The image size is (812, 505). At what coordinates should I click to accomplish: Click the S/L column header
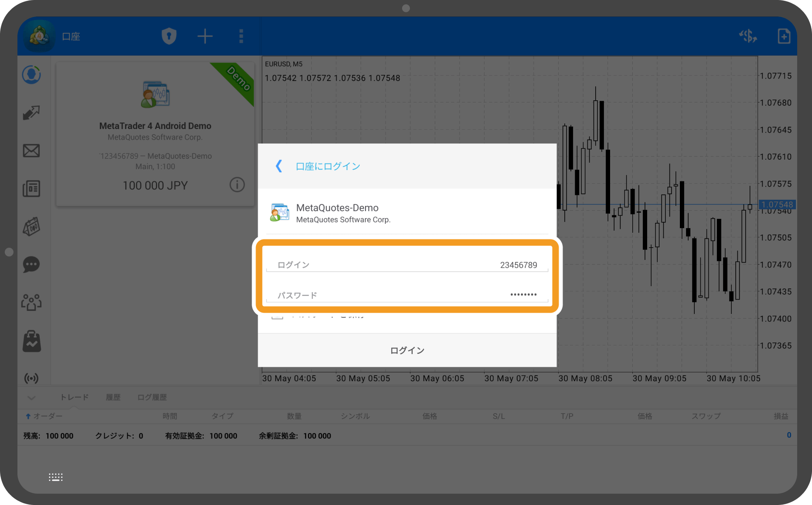point(499,416)
